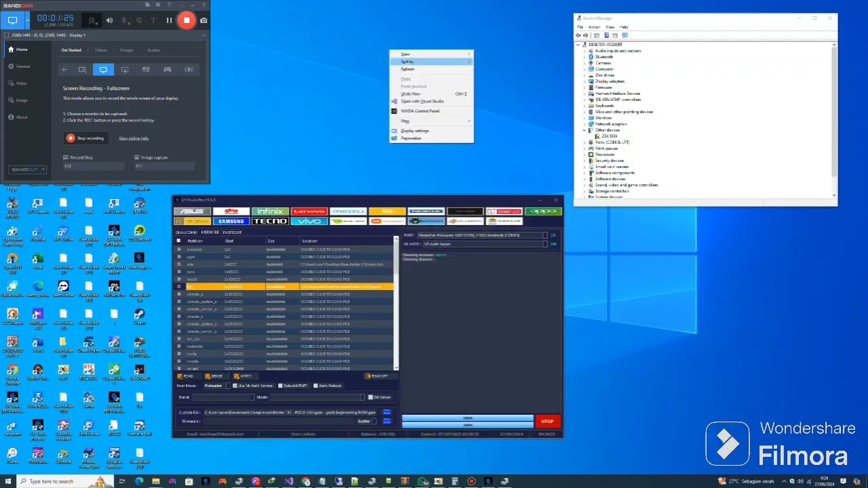Screen dimensions: 868x488
Task: Collapse the DESKTOP root node
Action: 578,45
